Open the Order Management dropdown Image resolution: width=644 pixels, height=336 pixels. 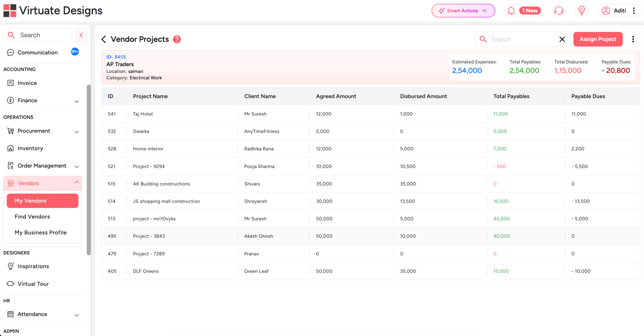tap(76, 166)
